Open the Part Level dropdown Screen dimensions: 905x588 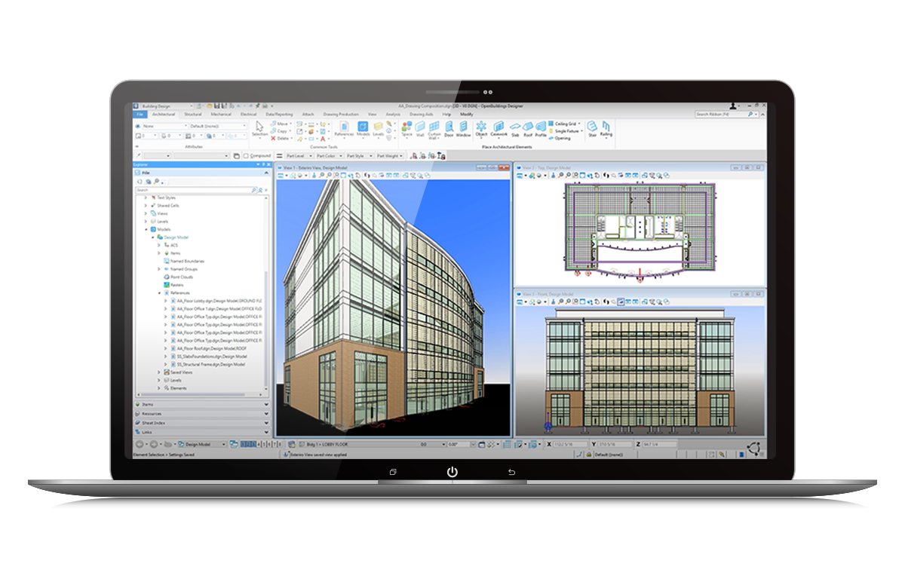[x=299, y=155]
